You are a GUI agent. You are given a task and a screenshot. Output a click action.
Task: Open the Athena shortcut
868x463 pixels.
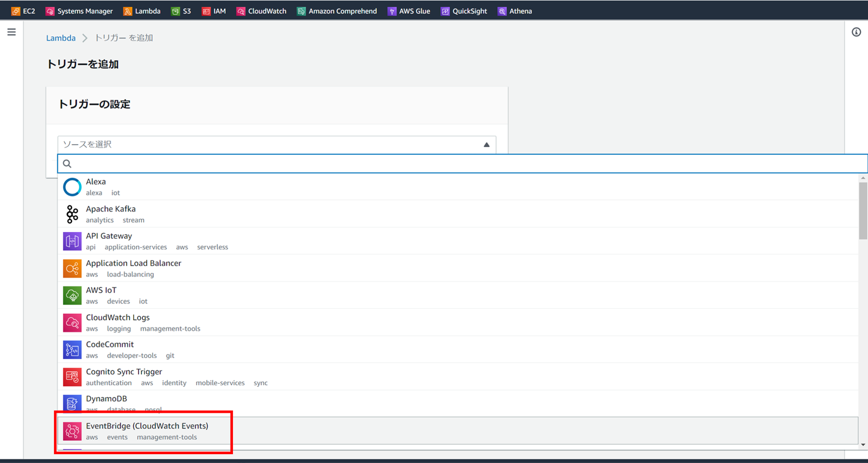[x=515, y=11]
